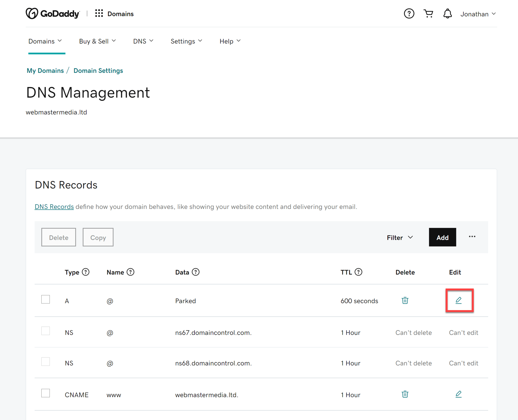Click the GoDaddy logo

click(x=53, y=13)
